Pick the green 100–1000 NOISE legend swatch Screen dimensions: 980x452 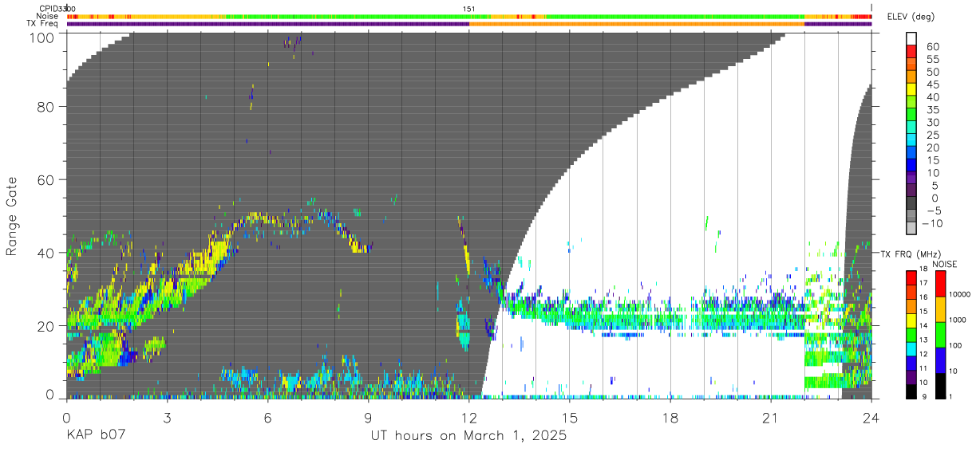[x=939, y=334]
